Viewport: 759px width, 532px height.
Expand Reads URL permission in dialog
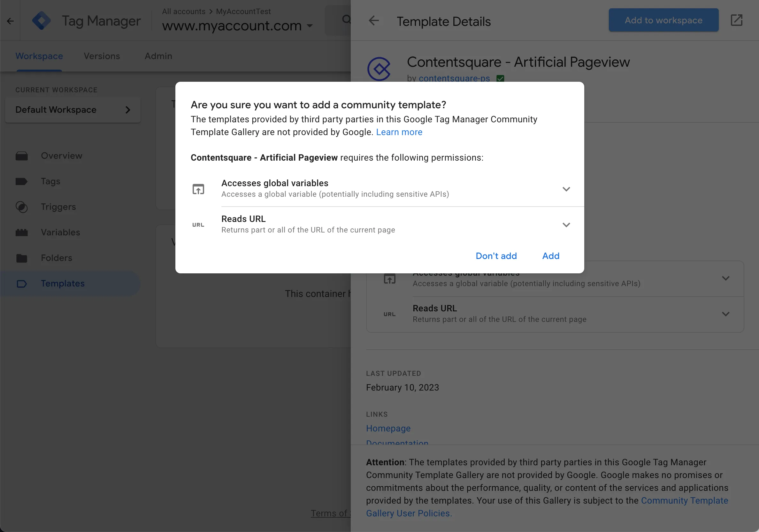(566, 225)
